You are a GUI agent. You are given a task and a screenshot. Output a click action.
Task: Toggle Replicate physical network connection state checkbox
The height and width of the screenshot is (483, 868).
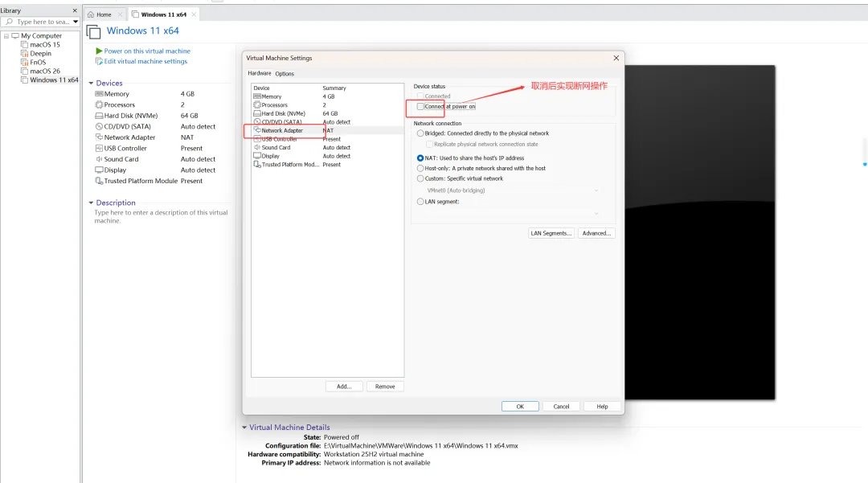(429, 145)
